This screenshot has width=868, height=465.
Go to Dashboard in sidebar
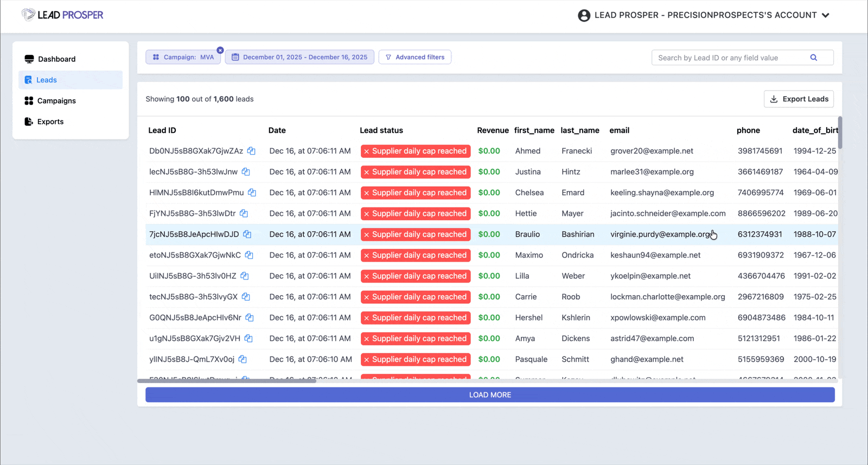56,59
